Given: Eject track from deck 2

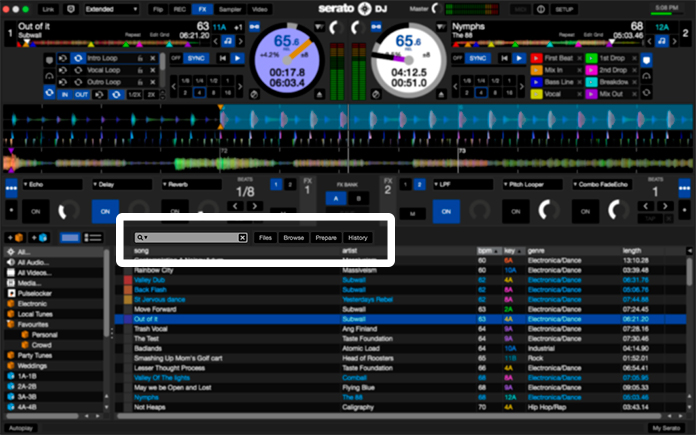Looking at the screenshot, I should click(x=441, y=94).
